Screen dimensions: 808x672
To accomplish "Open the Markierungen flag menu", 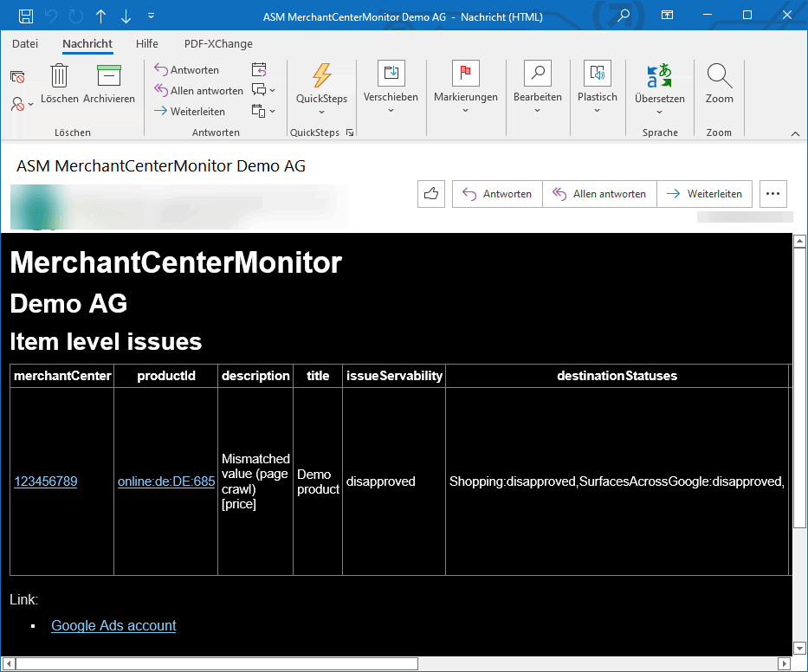I will coord(465,87).
